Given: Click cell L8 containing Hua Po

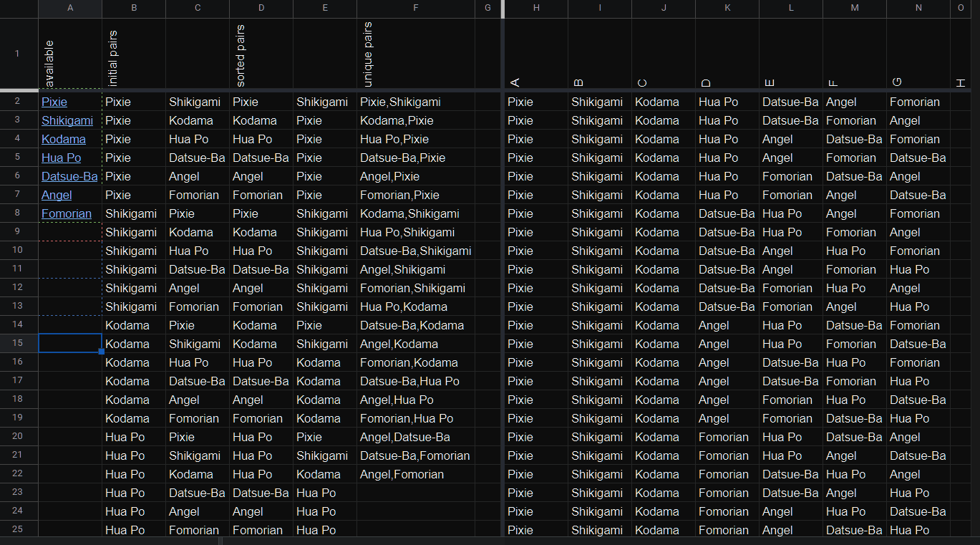Looking at the screenshot, I should [791, 213].
